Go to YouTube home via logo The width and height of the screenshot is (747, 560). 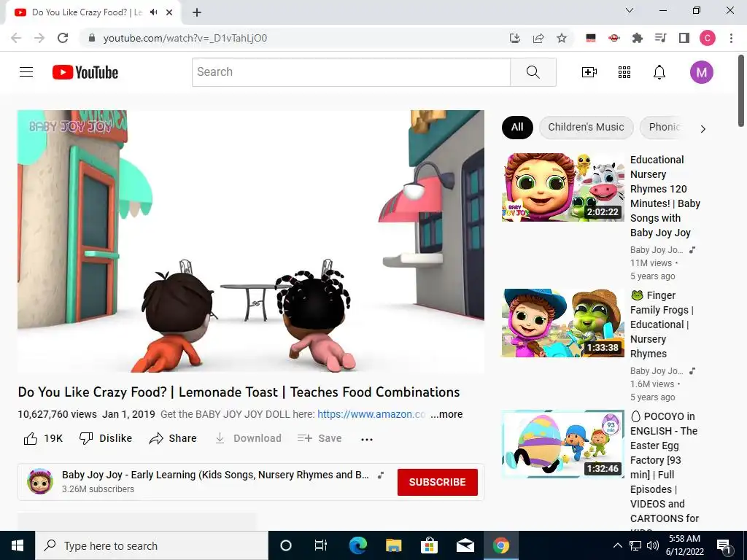point(85,72)
